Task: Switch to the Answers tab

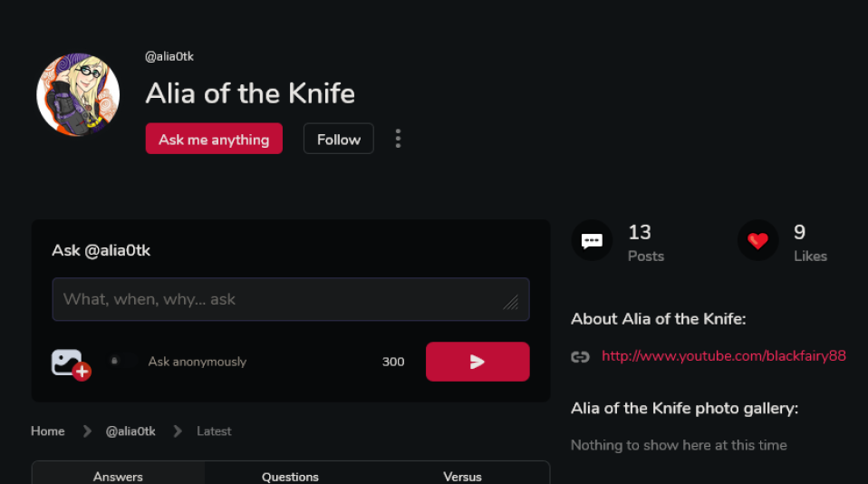Action: (x=118, y=475)
